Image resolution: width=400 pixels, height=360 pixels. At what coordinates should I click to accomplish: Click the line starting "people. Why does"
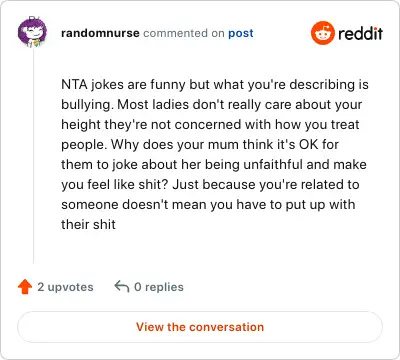pos(200,145)
